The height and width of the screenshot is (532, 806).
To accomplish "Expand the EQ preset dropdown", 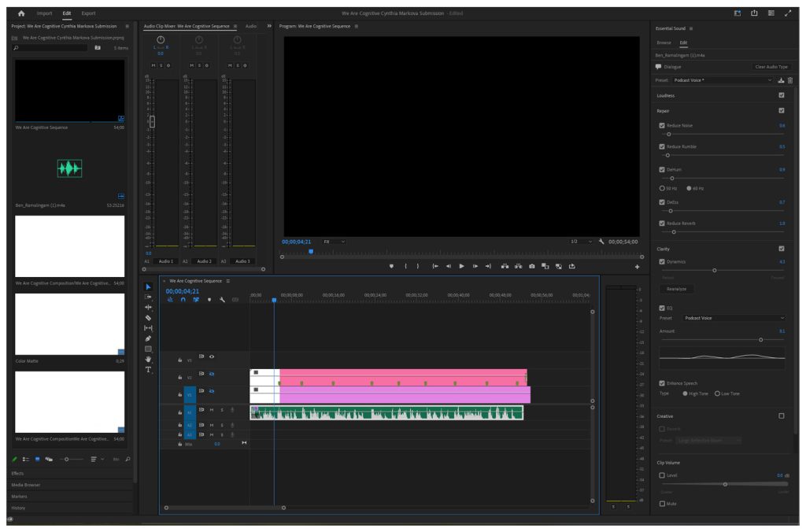I will coord(733,318).
